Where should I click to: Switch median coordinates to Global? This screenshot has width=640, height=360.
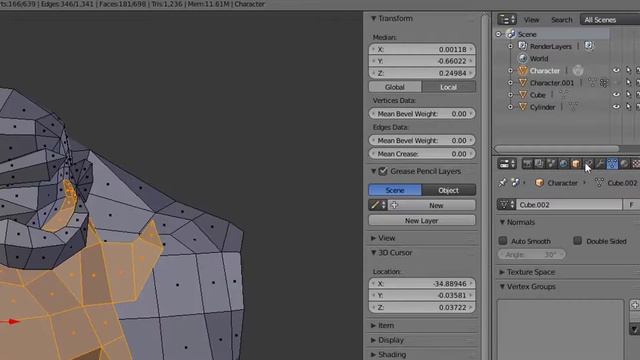pos(395,87)
